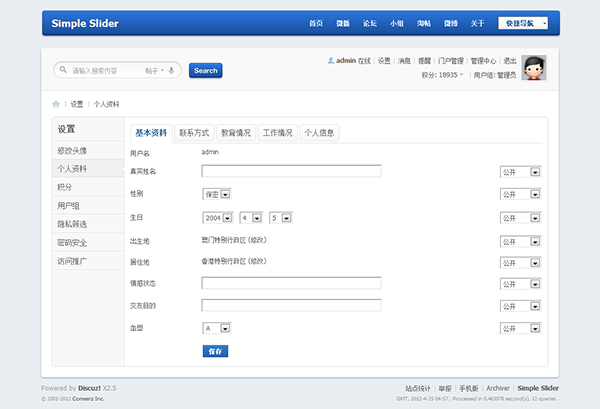Image resolution: width=600 pixels, height=409 pixels.
Task: Click the 情感状态 text input field
Action: point(291,283)
